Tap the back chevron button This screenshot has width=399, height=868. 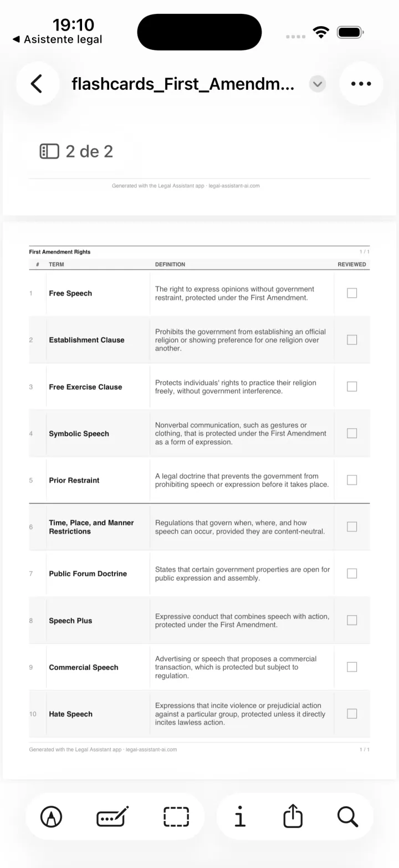37,84
